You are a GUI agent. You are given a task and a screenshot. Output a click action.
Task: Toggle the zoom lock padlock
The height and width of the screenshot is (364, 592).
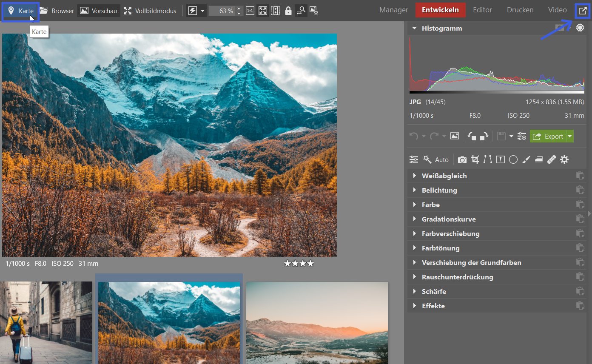click(x=288, y=11)
